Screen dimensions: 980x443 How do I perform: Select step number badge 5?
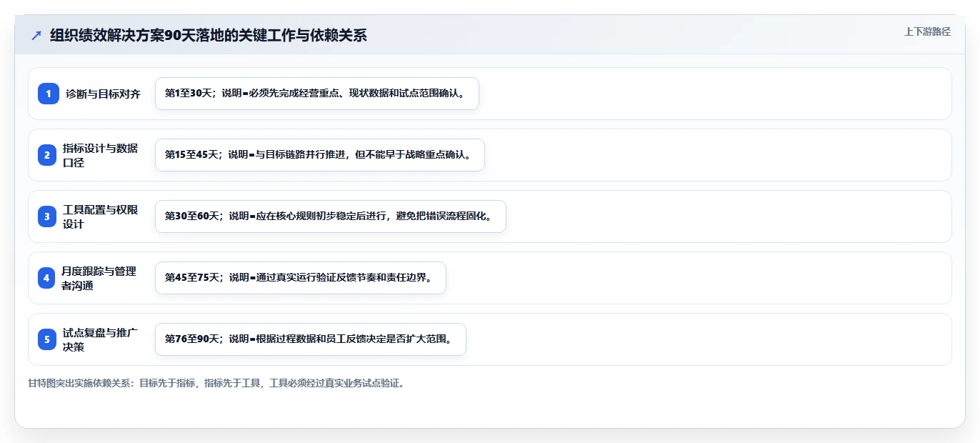(48, 339)
